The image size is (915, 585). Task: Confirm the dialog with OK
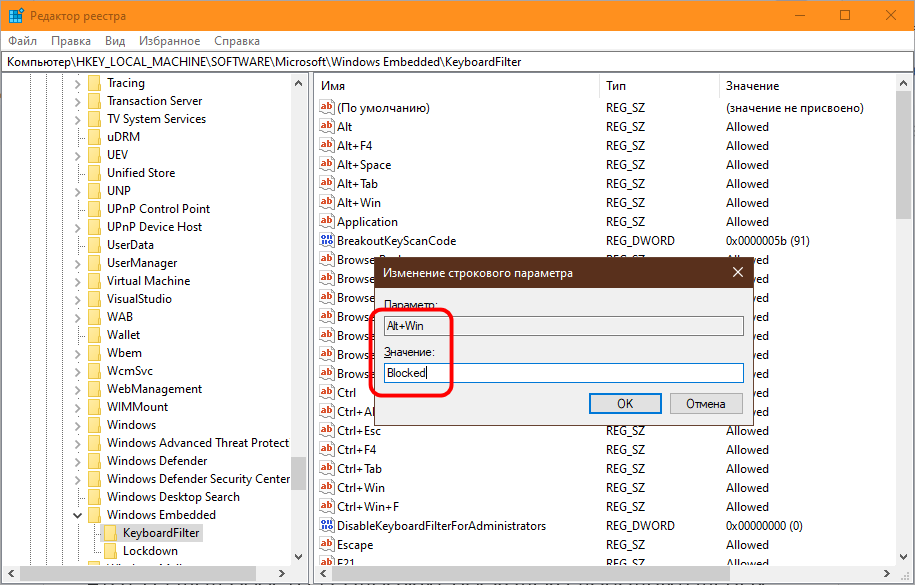[625, 403]
